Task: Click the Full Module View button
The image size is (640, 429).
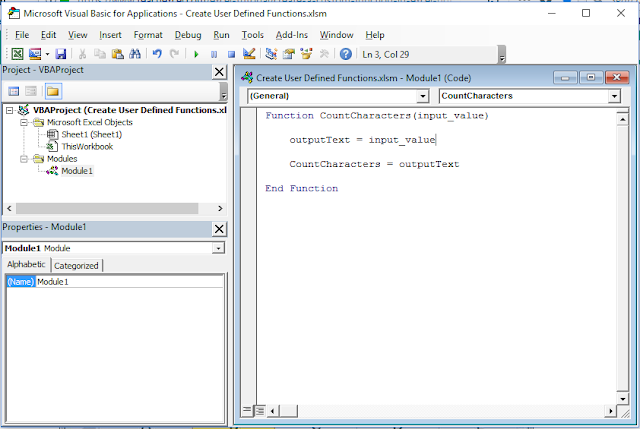Action: (260, 410)
